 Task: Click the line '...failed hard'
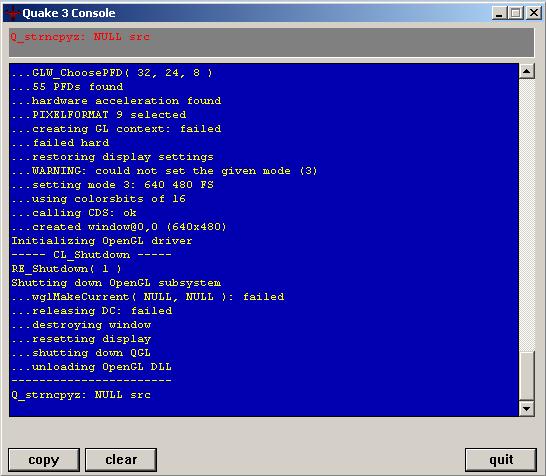60,143
